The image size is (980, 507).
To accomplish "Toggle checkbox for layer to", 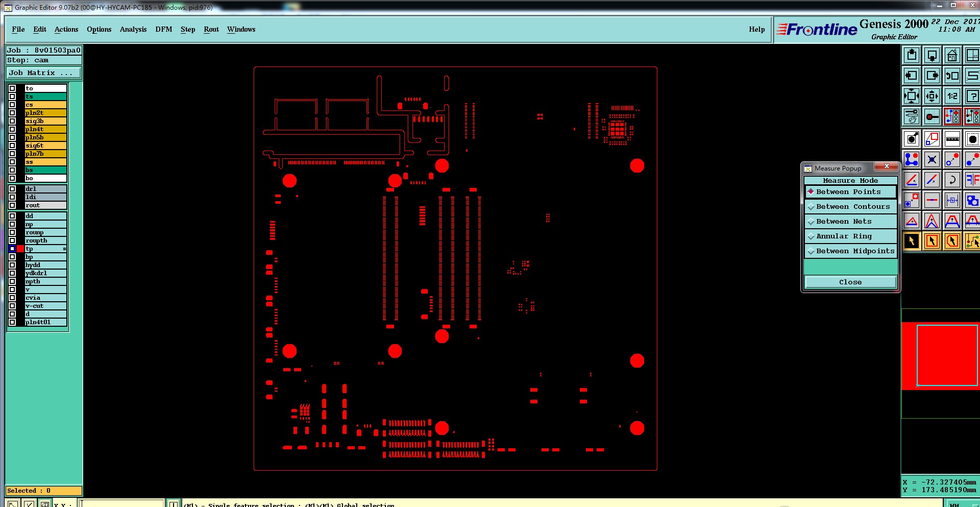I will coord(12,88).
